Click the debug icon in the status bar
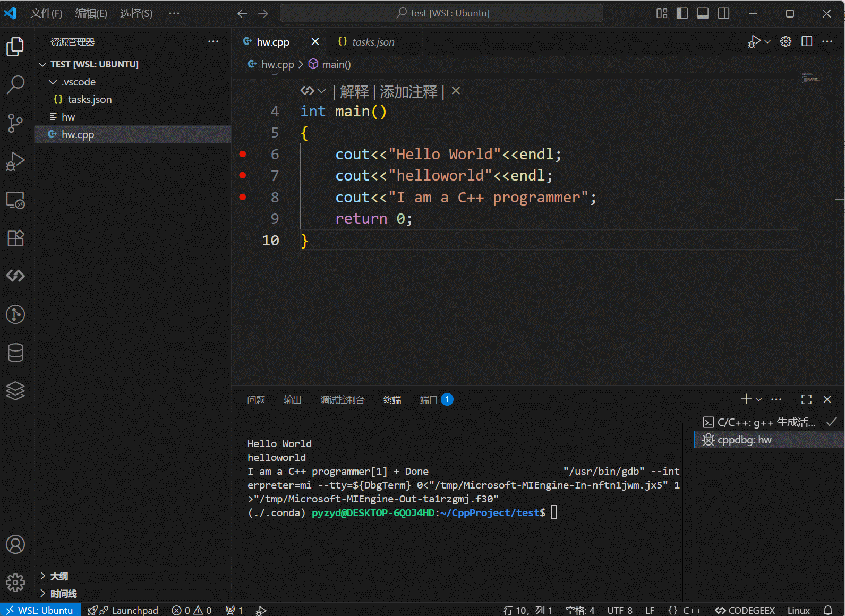845x616 pixels. tap(261, 610)
